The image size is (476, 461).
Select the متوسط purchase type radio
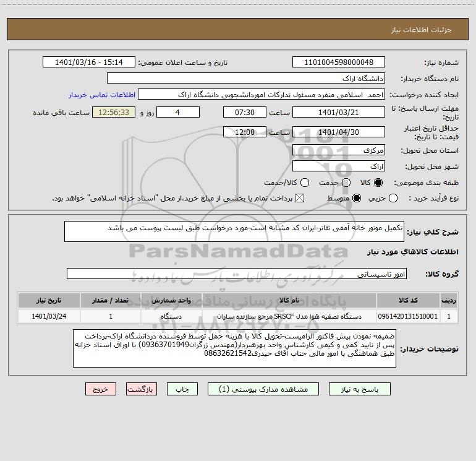coord(357,199)
